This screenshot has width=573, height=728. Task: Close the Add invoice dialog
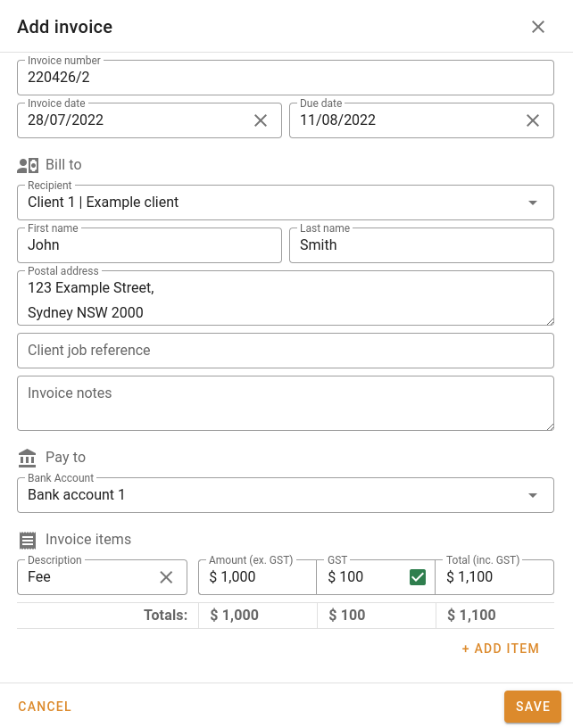pos(538,27)
